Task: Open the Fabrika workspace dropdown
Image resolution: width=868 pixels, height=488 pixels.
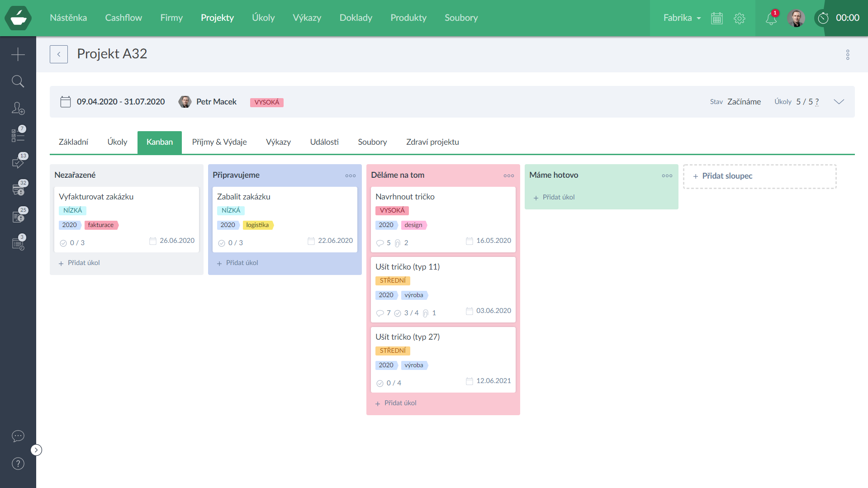Action: (x=682, y=18)
